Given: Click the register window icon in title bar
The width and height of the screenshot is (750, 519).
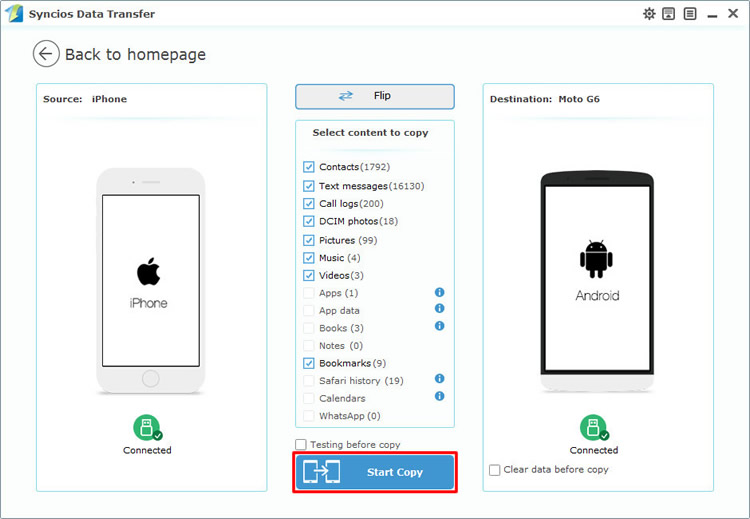Looking at the screenshot, I should click(669, 14).
